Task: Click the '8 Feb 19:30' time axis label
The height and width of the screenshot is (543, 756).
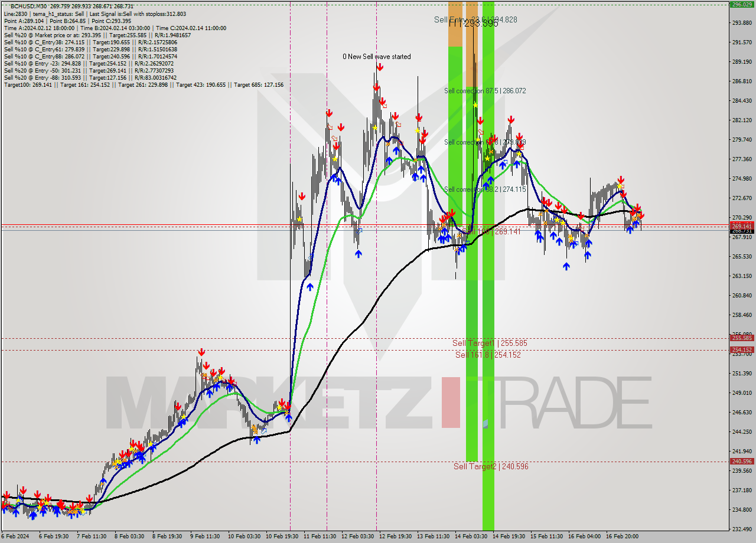Action: tap(167, 537)
